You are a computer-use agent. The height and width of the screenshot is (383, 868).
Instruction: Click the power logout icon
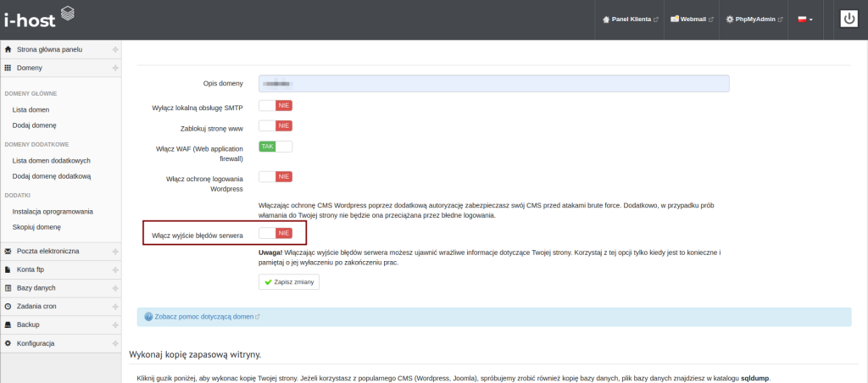click(849, 19)
